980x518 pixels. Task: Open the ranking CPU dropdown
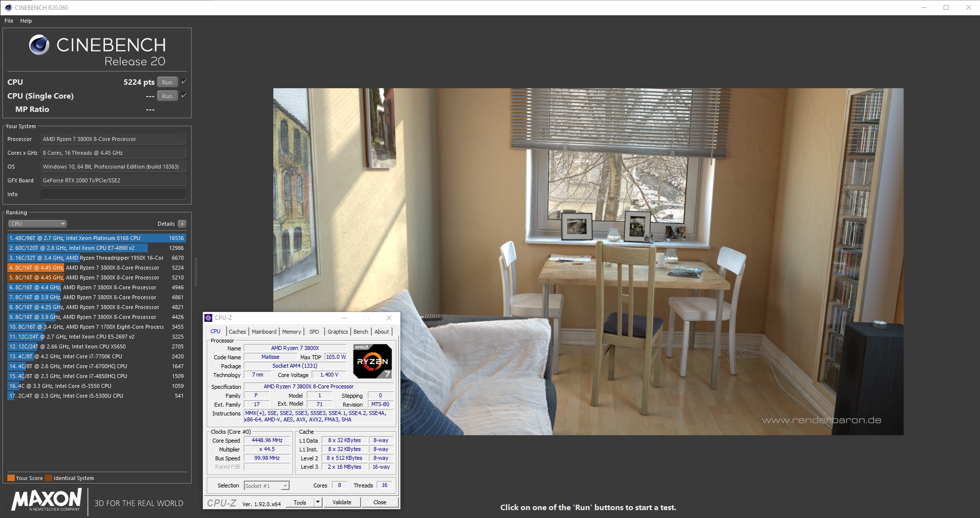(x=37, y=224)
